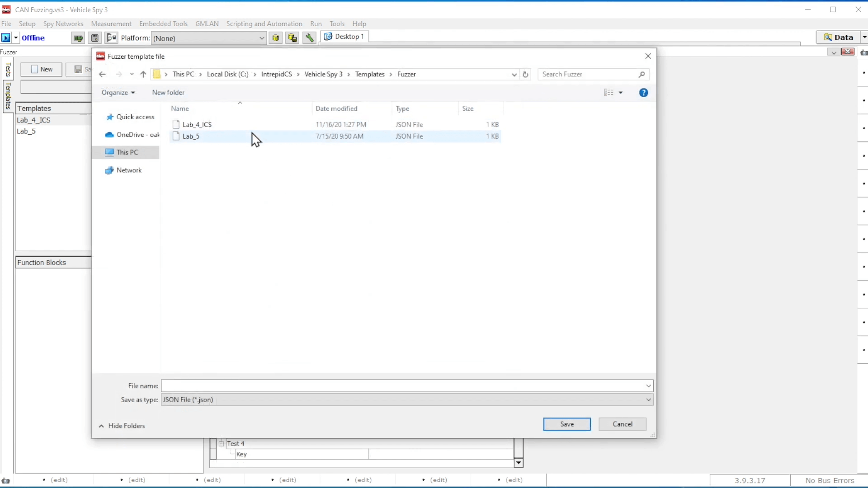
Task: Click the green hardware setup toolbar icon
Action: pyautogui.click(x=78, y=38)
